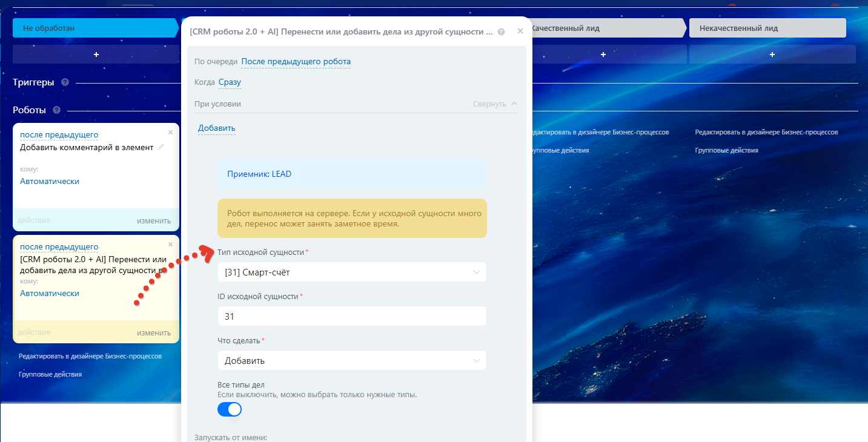Edit comment robot name pencil icon

pyautogui.click(x=161, y=147)
